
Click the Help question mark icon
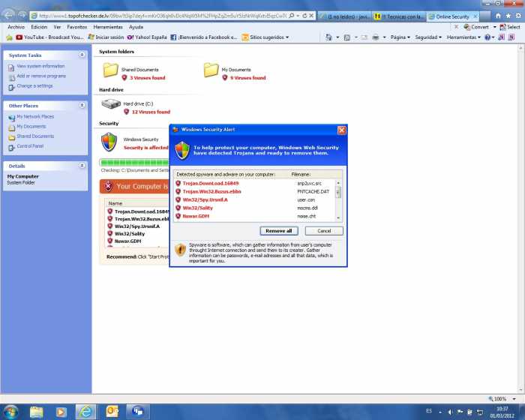coord(487,37)
